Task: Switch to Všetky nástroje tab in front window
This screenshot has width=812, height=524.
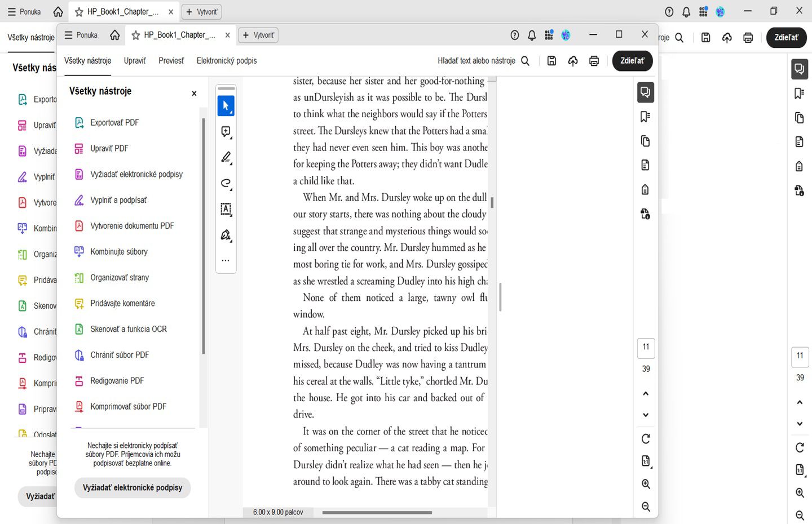Action: (88, 61)
